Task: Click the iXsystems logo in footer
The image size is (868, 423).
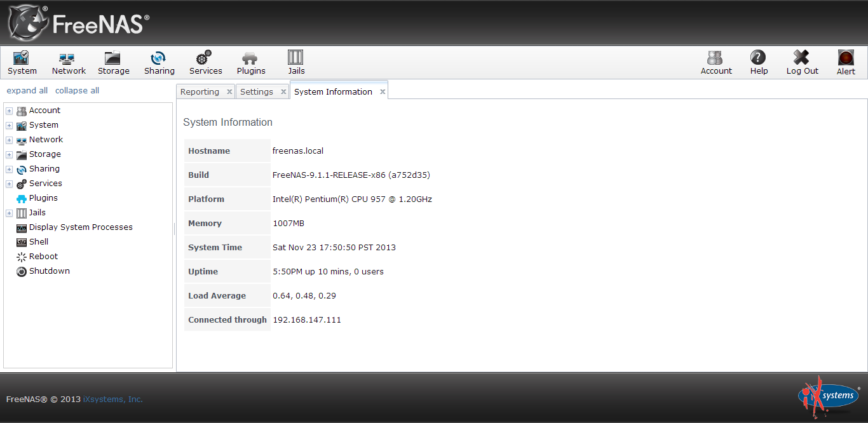Action: click(x=829, y=397)
